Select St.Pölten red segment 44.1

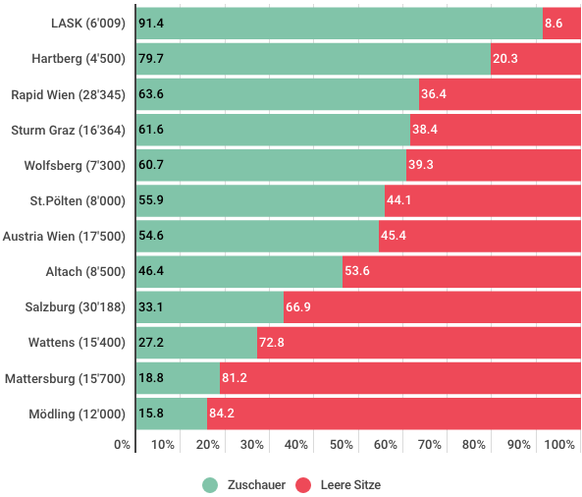(x=483, y=200)
